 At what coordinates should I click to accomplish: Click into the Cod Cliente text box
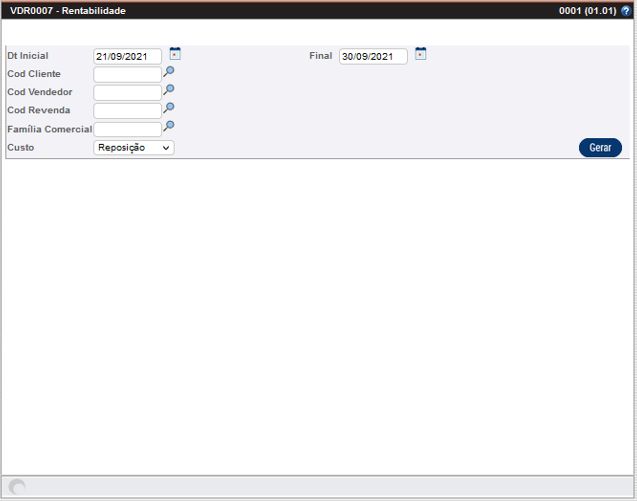click(x=127, y=75)
